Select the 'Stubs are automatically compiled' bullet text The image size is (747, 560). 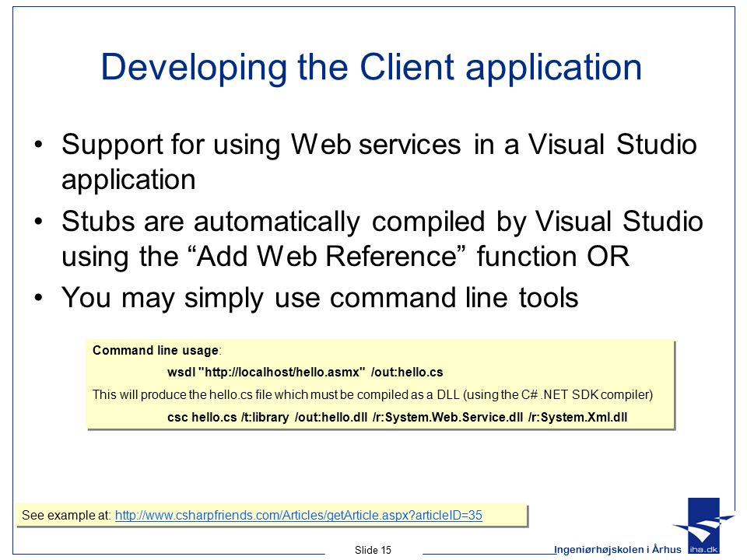pyautogui.click(x=383, y=239)
